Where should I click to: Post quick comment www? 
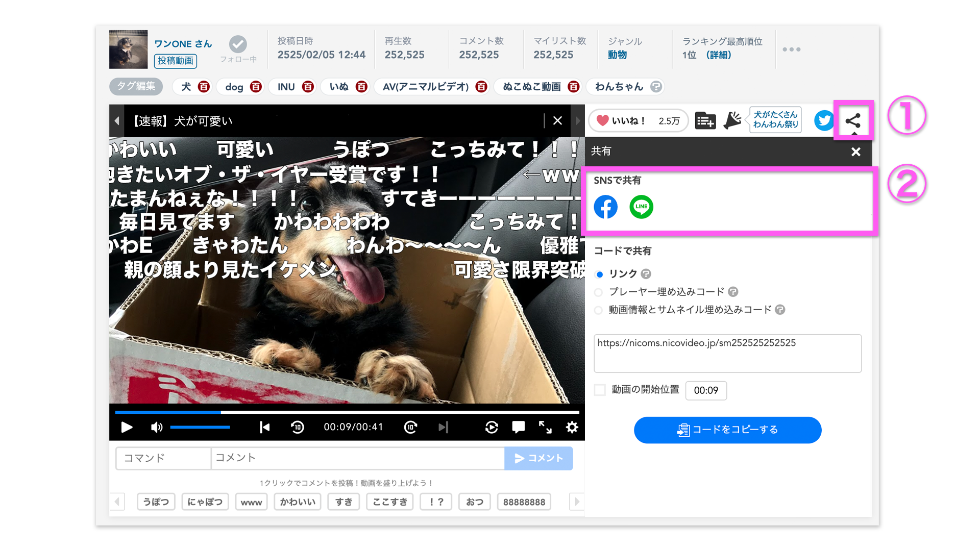(251, 502)
